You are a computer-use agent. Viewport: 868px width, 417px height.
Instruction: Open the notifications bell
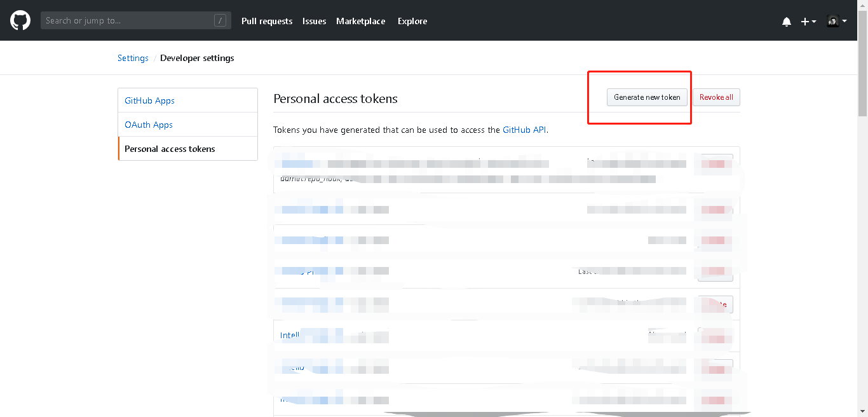click(x=787, y=22)
